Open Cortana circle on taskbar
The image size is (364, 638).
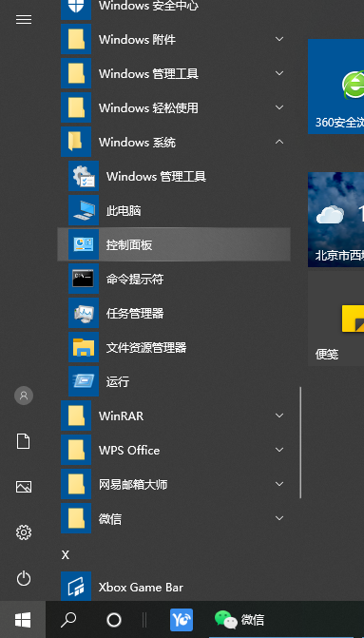tap(114, 620)
